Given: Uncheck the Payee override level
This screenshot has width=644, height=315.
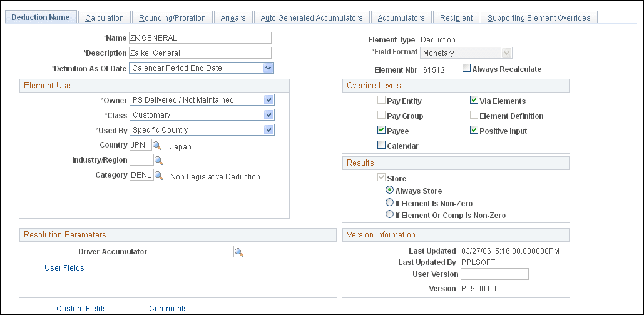Looking at the screenshot, I should 381,131.
